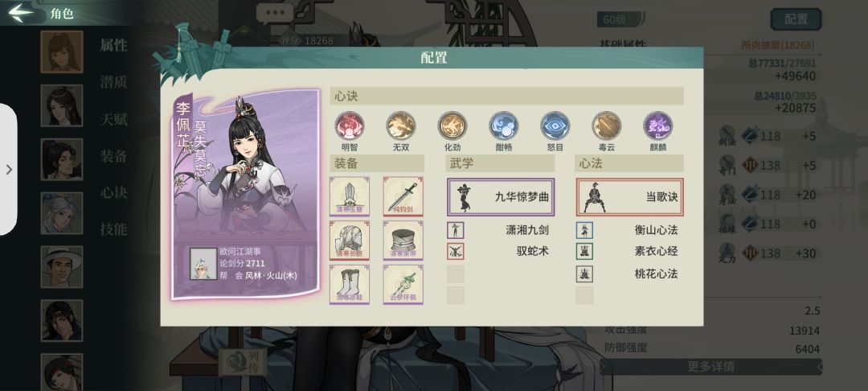Screen dimensions: 868x391
Task: Select the 酣畅 heart-formula icon
Action: click(504, 126)
